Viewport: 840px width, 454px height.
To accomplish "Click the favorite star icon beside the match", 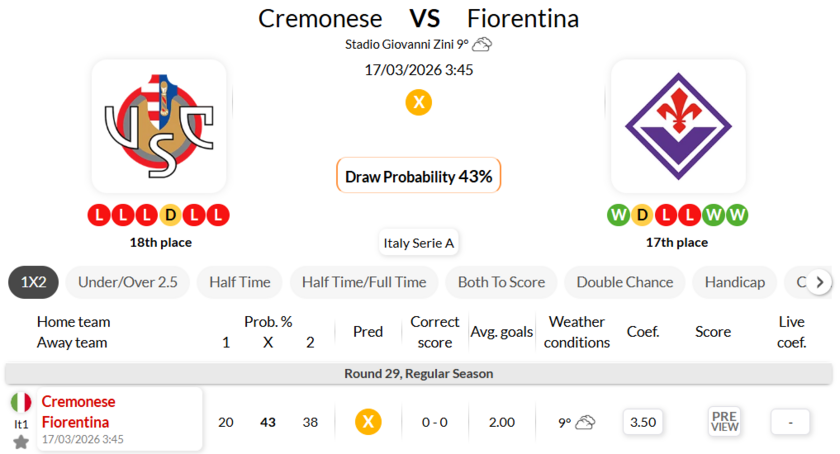I will pos(21,441).
